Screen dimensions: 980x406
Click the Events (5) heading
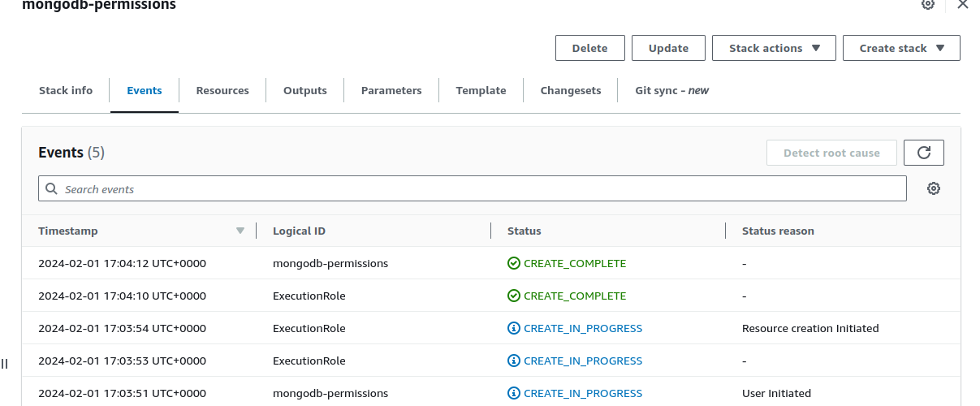(x=71, y=153)
